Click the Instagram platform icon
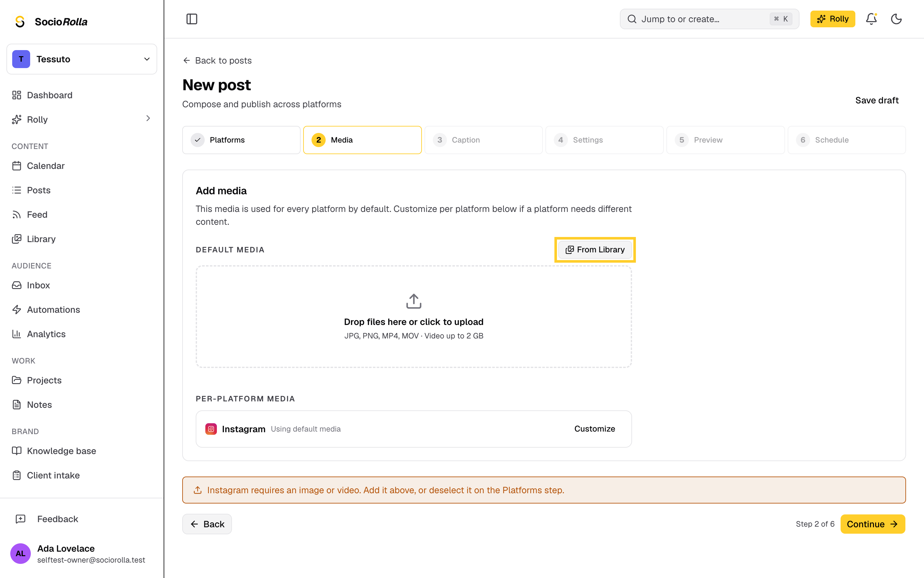This screenshot has width=924, height=578. (211, 429)
